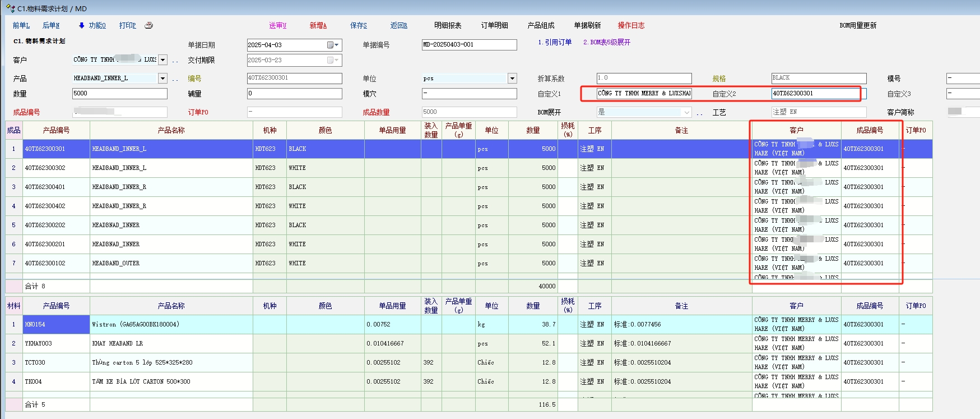Click the 数量 input field showing 5000

tap(119, 94)
